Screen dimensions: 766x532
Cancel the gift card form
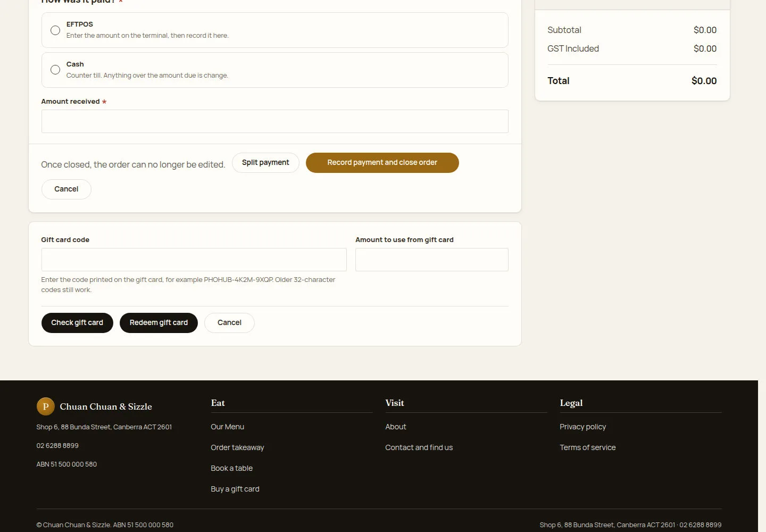pyautogui.click(x=229, y=323)
